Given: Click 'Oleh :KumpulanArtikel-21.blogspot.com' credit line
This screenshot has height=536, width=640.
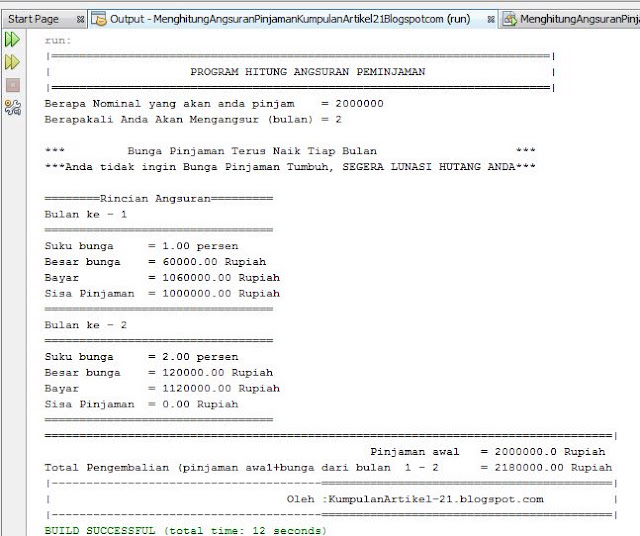Looking at the screenshot, I should click(x=415, y=499).
